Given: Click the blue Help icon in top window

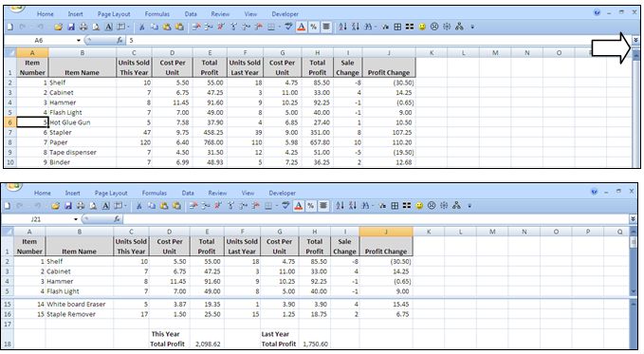Looking at the screenshot, I should tap(597, 12).
